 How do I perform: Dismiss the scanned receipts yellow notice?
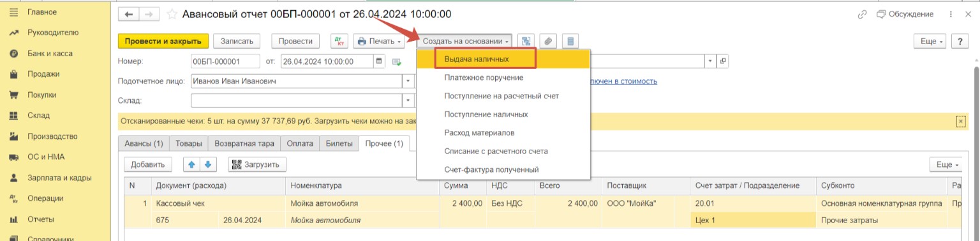pos(961,121)
